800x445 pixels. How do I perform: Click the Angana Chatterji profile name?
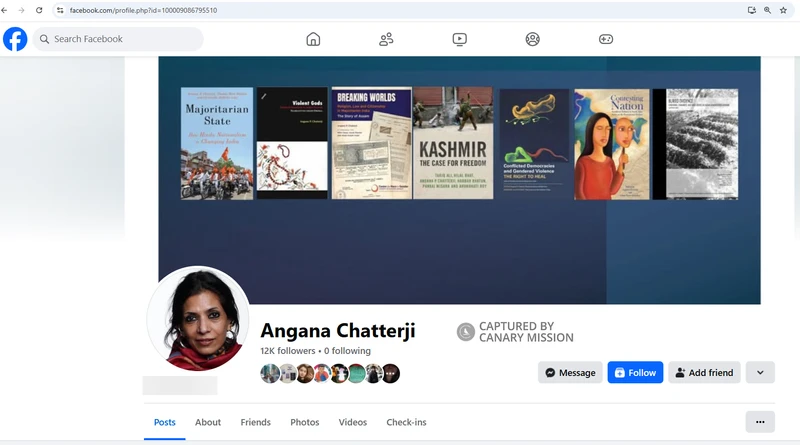(x=338, y=331)
